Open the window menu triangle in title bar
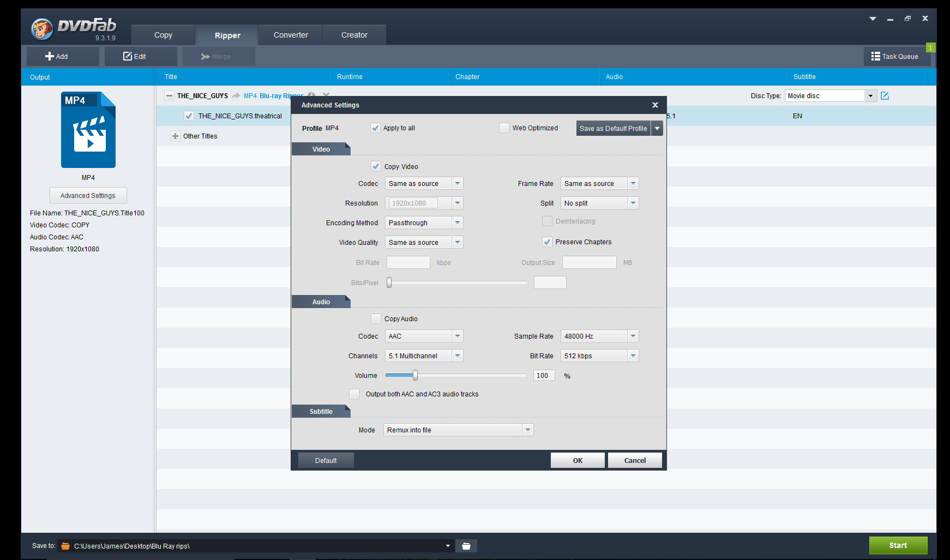The image size is (950, 560). pyautogui.click(x=873, y=19)
